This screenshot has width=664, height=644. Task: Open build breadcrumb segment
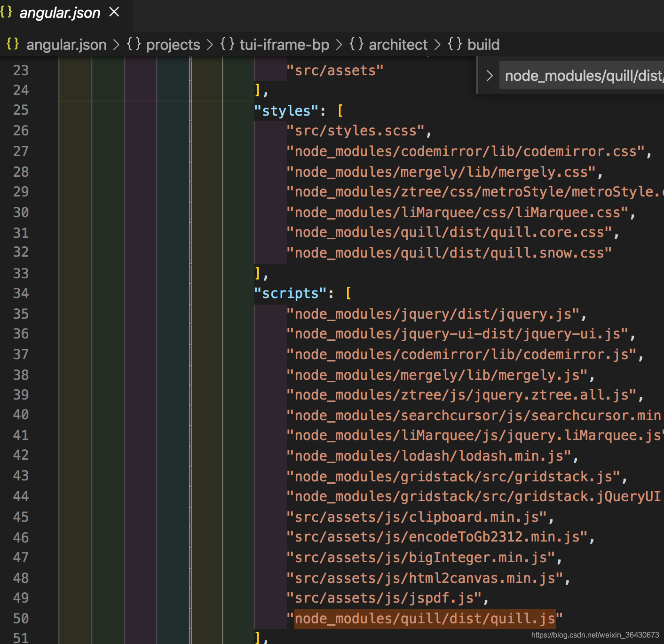(x=483, y=45)
